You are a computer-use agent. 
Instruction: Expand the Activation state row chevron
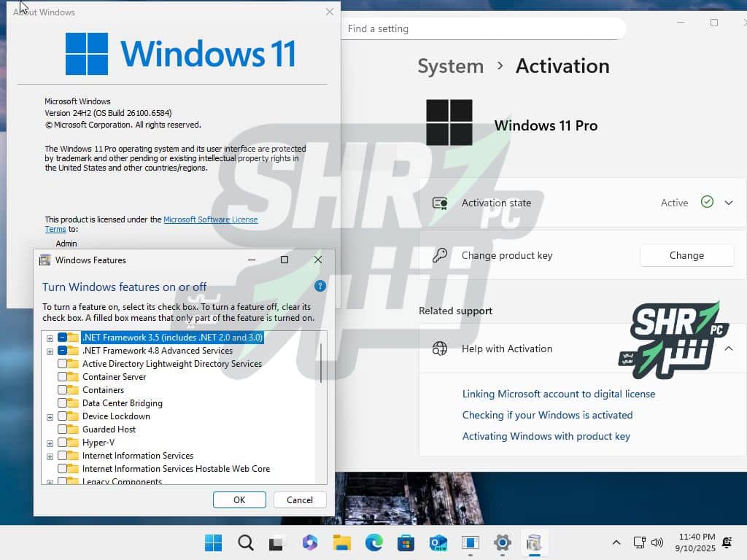pos(729,203)
